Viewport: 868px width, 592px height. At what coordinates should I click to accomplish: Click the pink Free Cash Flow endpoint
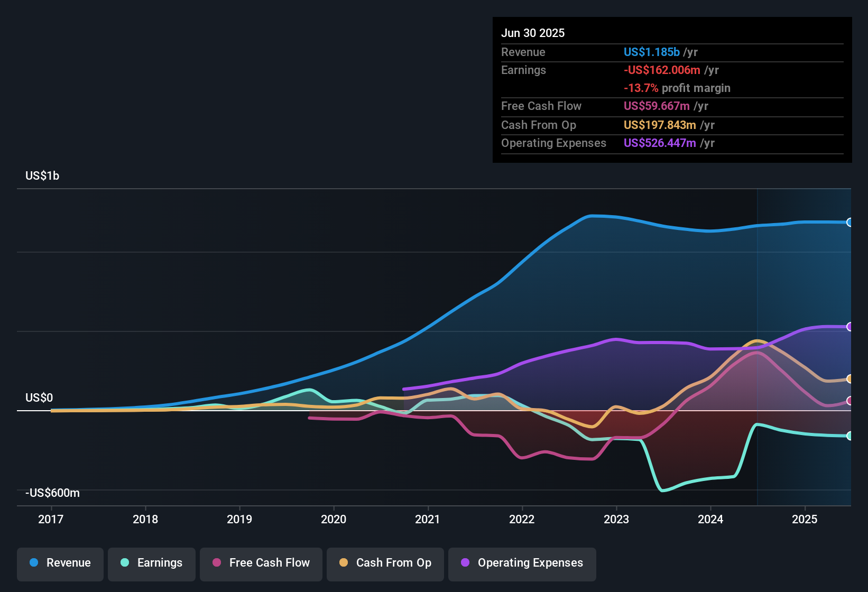(x=849, y=401)
